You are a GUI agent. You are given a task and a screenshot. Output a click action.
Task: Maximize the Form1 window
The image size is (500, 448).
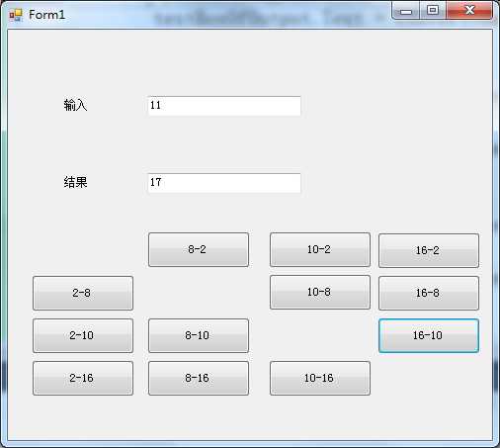[433, 10]
